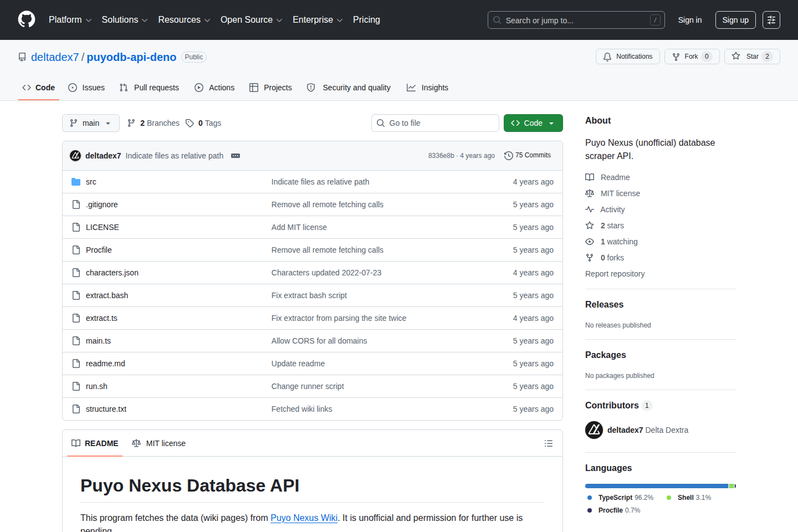
Task: Toggle repository Notifications
Action: (x=627, y=57)
